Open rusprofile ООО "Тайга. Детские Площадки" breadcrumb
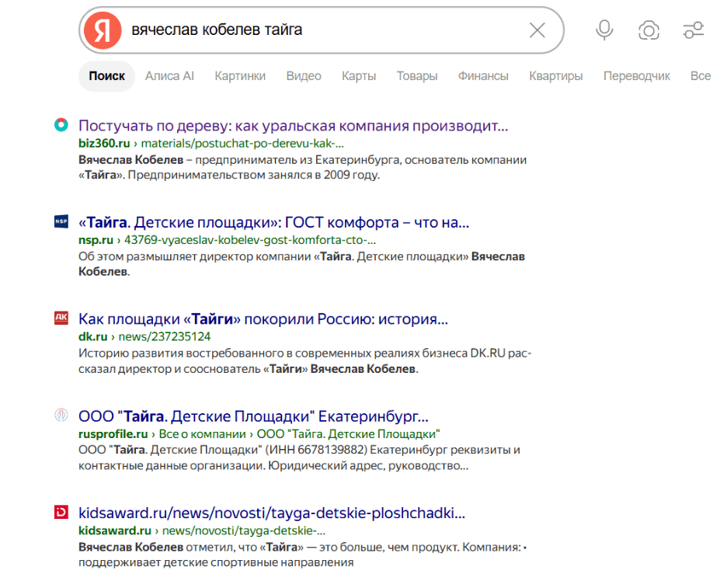The image size is (727, 588). [348, 434]
